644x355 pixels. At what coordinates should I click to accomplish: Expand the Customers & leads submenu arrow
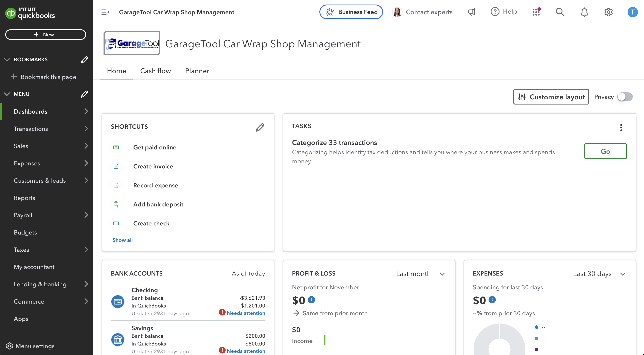[x=86, y=181]
